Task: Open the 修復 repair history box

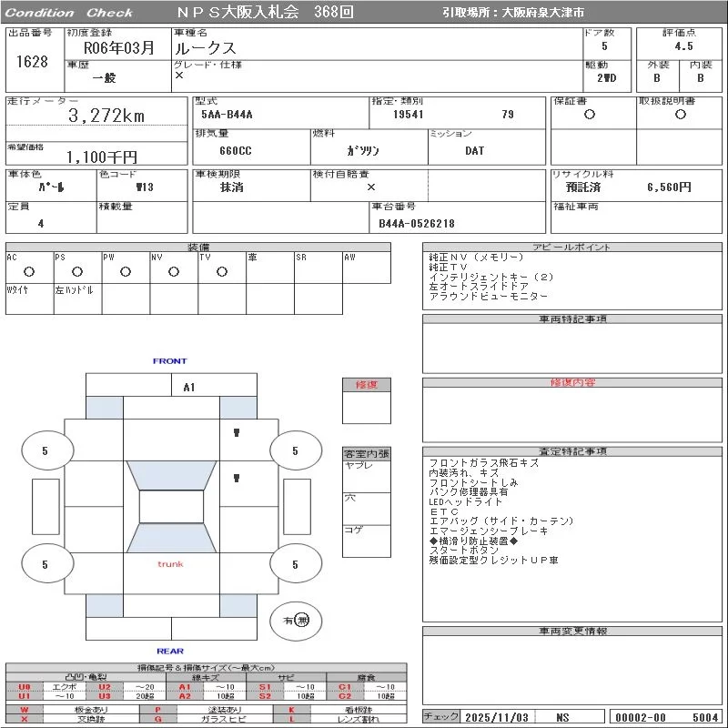Action: coord(366,385)
